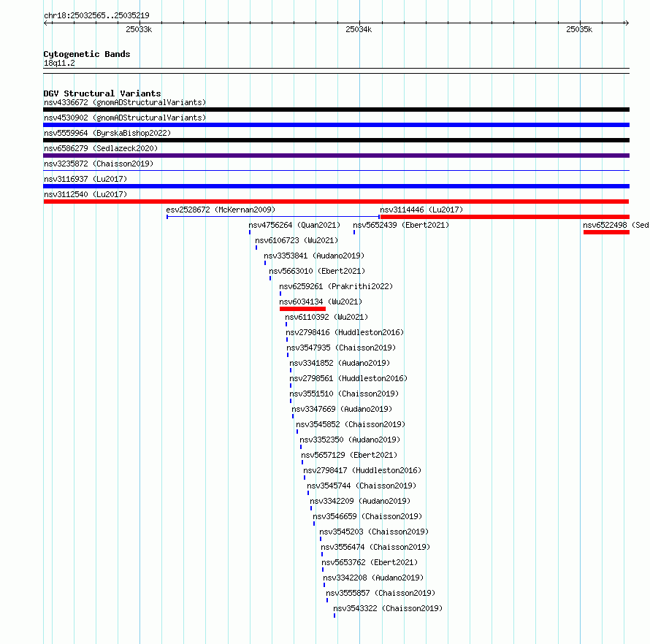Click nsv5653762 Ebert2021 label

click(x=370, y=562)
